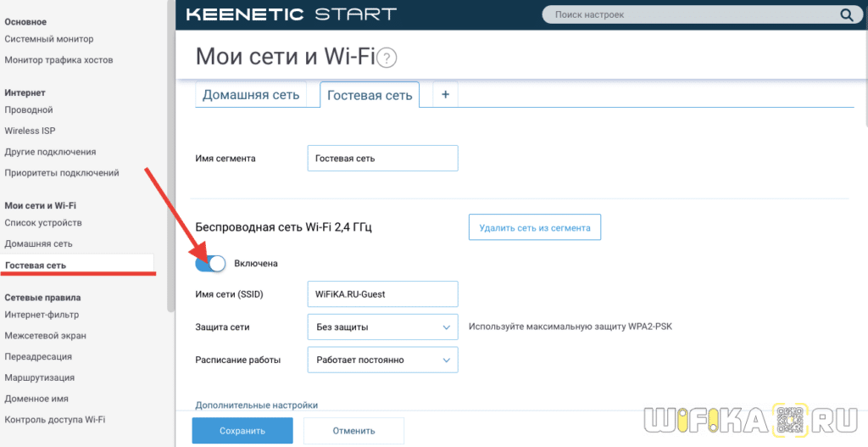Image resolution: width=868 pixels, height=447 pixels.
Task: Open Список устройств in sidebar
Action: (43, 222)
